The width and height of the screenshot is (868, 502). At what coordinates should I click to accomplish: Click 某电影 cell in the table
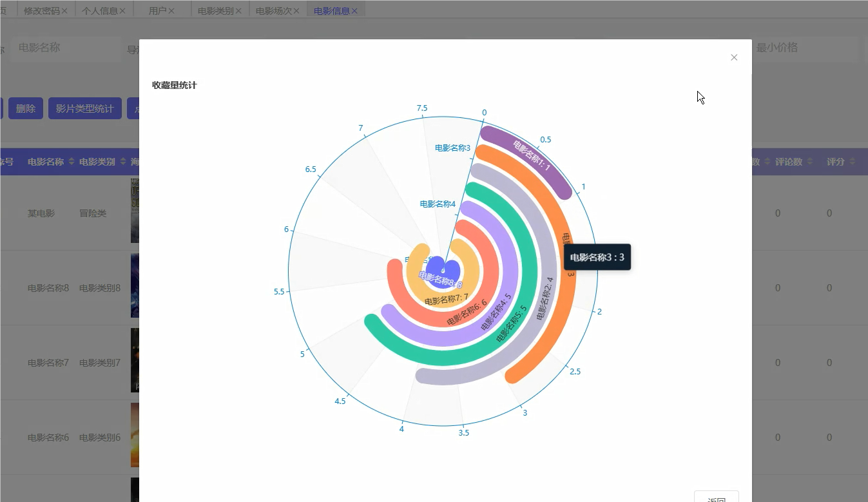pos(41,213)
